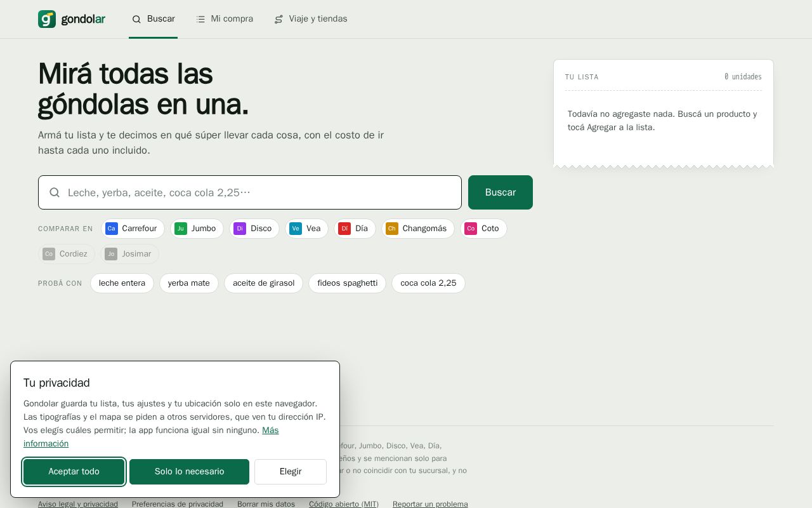Screen dimensions: 812x508
Task: Enable the Cordiez store chip
Action: click(x=67, y=254)
